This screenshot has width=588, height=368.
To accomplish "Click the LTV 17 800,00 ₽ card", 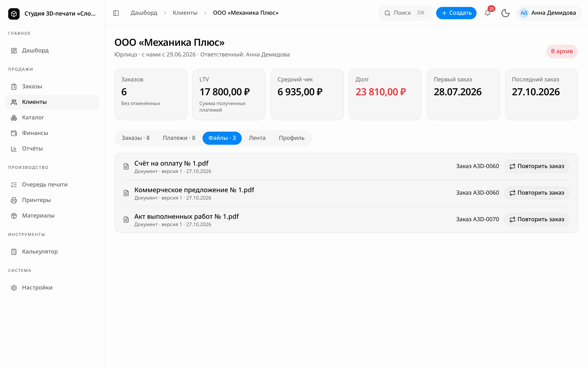I will (x=229, y=94).
